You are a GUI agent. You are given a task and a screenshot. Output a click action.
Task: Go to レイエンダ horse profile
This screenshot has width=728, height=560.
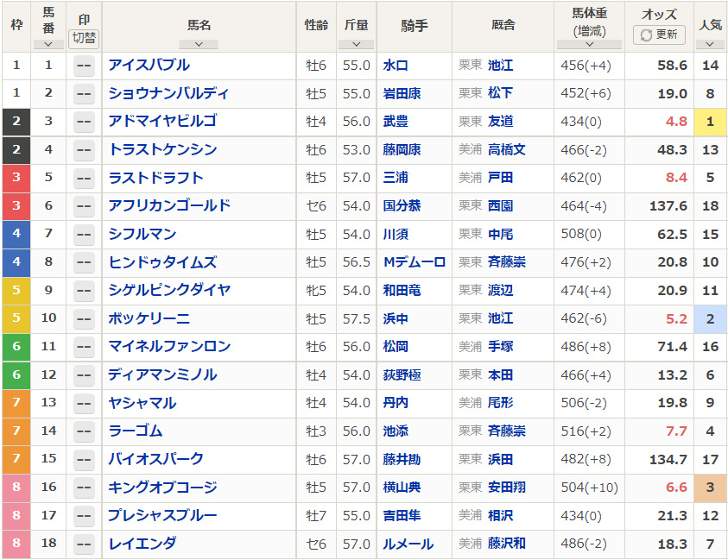[x=142, y=544]
